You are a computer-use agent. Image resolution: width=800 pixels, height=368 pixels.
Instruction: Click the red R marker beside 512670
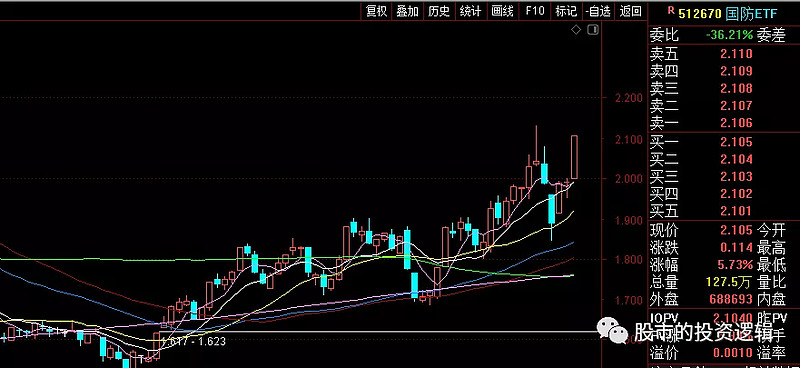click(x=670, y=10)
